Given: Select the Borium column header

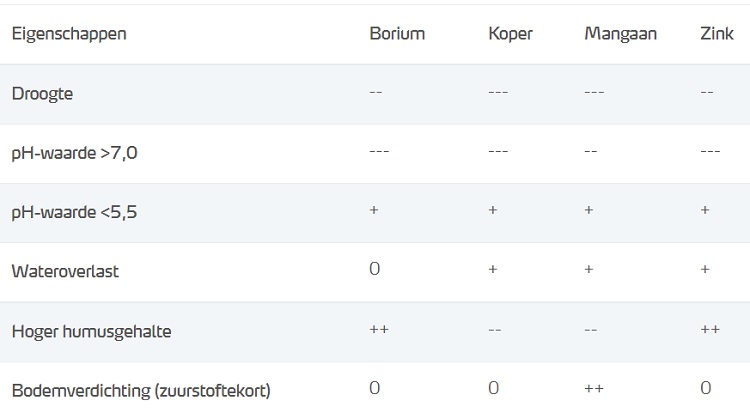Looking at the screenshot, I should point(397,34).
